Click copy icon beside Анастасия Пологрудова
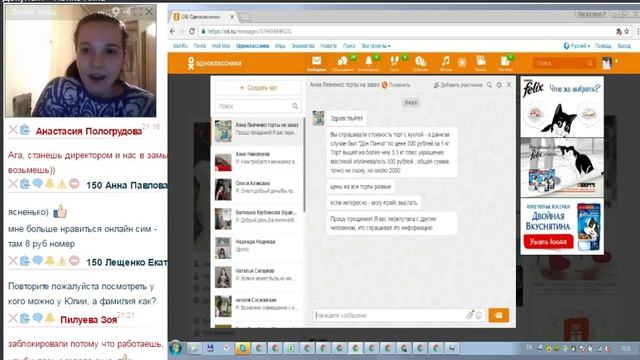This screenshot has width=640, height=360. 25,130
